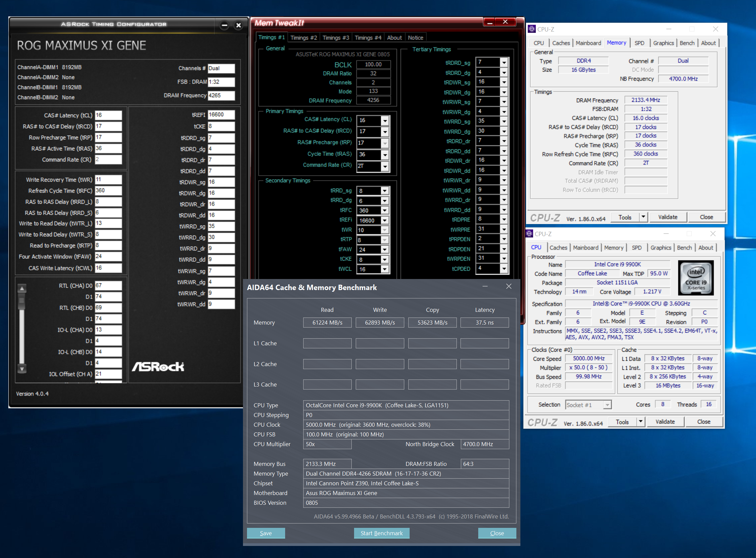Click the ASRock logo in Timing Configurator

158,367
